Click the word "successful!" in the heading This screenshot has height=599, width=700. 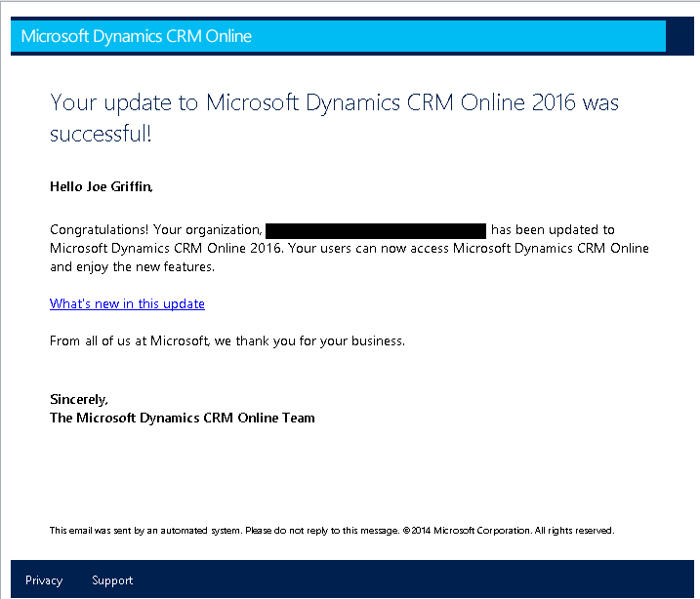point(101,134)
